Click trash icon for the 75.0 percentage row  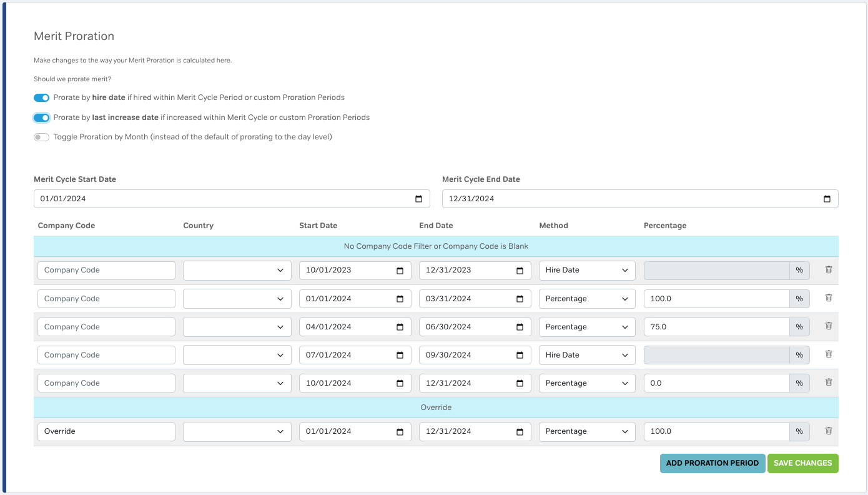pyautogui.click(x=829, y=326)
